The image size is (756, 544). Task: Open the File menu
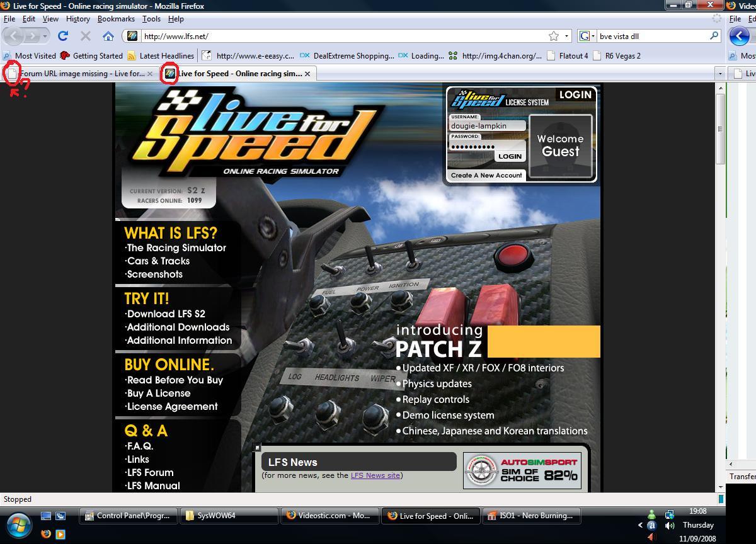point(9,19)
